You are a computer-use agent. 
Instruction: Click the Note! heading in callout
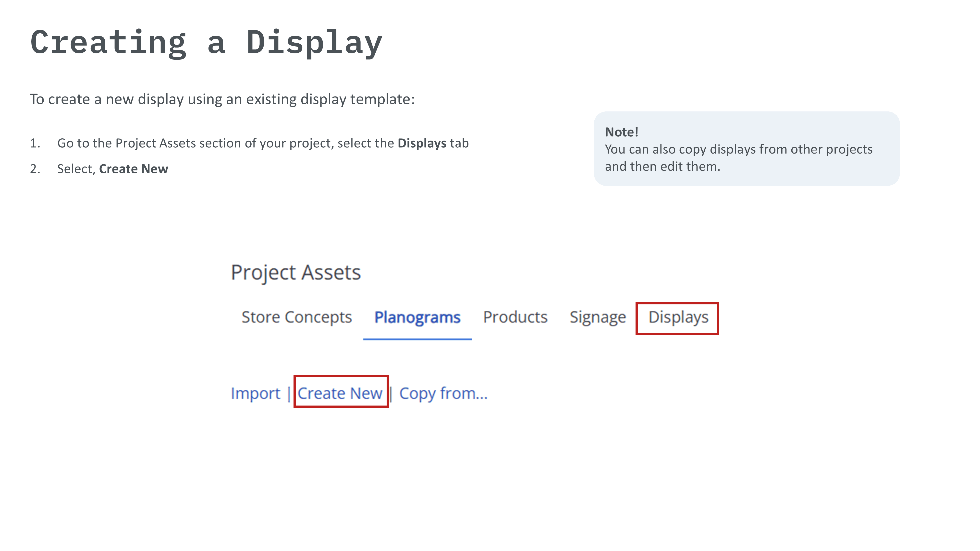[622, 132]
